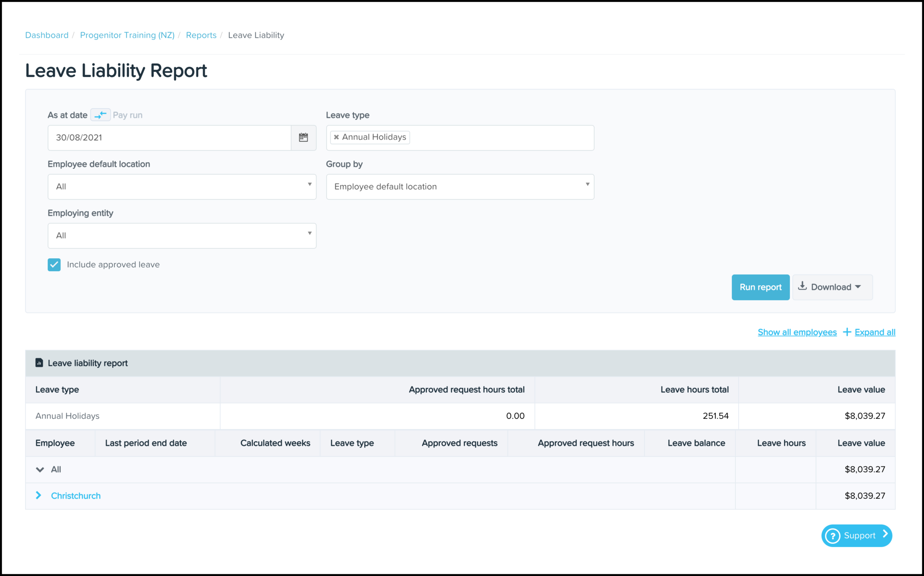Click the 0.00 approved hours total value
The image size is (924, 576).
516,416
